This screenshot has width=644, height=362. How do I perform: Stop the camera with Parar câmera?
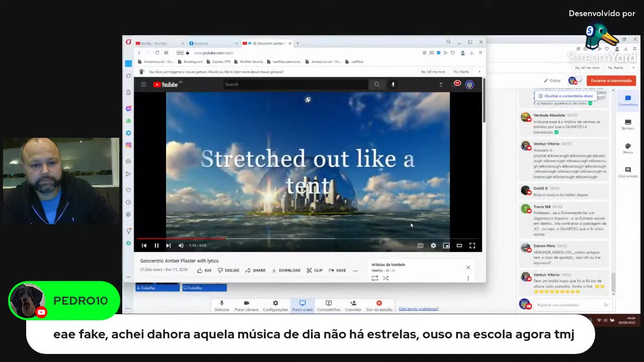tap(247, 306)
